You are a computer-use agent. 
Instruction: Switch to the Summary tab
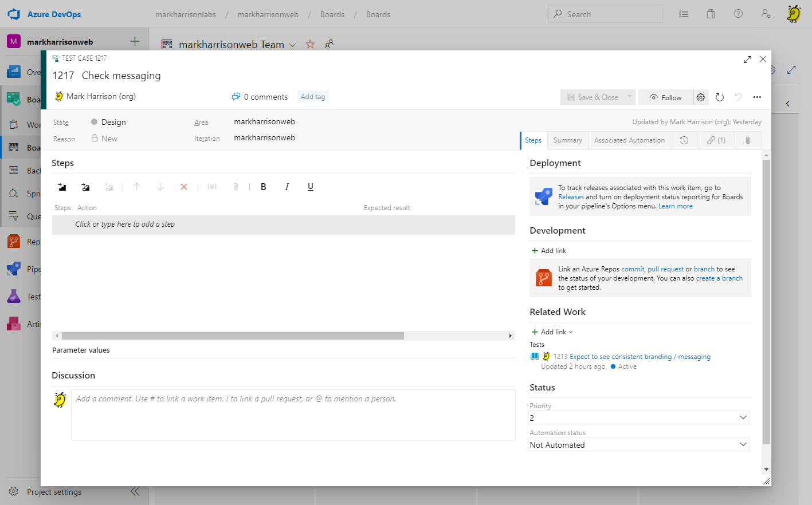tap(567, 140)
